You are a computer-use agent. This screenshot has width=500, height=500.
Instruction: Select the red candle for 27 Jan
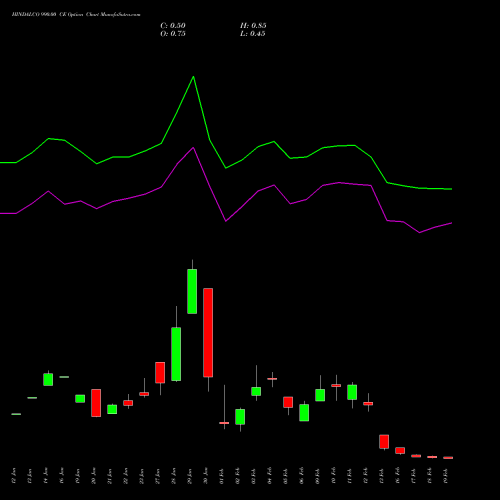(160, 373)
